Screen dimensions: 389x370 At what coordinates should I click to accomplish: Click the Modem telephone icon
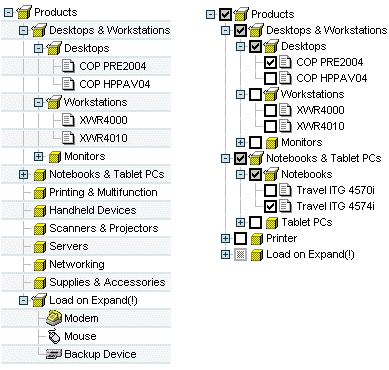point(54,318)
